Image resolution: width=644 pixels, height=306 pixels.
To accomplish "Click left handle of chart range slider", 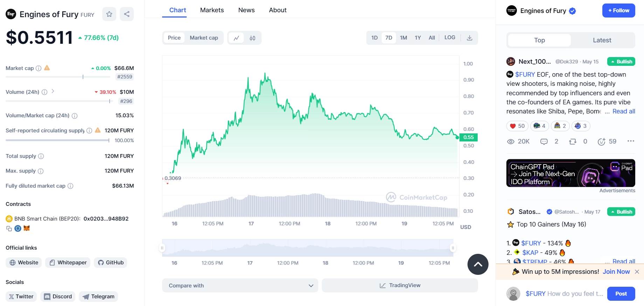I will pyautogui.click(x=162, y=248).
